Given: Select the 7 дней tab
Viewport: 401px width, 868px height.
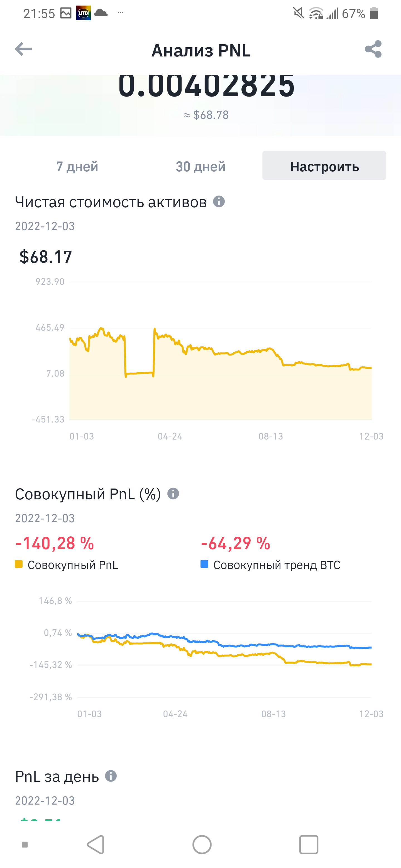Looking at the screenshot, I should [77, 166].
